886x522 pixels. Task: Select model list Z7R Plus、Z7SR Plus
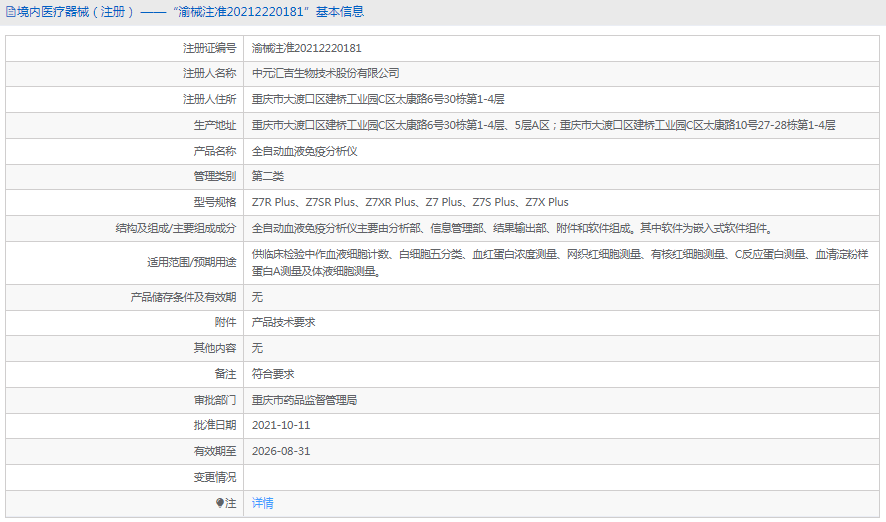tap(410, 202)
